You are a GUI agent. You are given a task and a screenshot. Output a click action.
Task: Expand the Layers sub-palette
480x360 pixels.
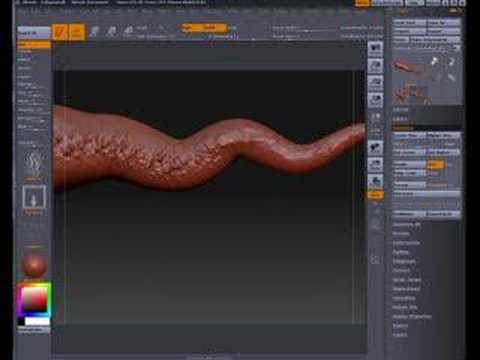(400, 119)
